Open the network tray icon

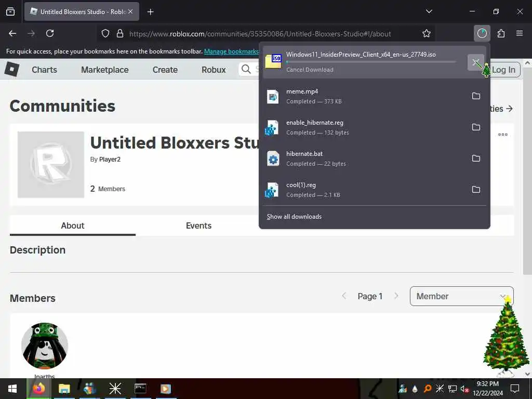point(453,389)
